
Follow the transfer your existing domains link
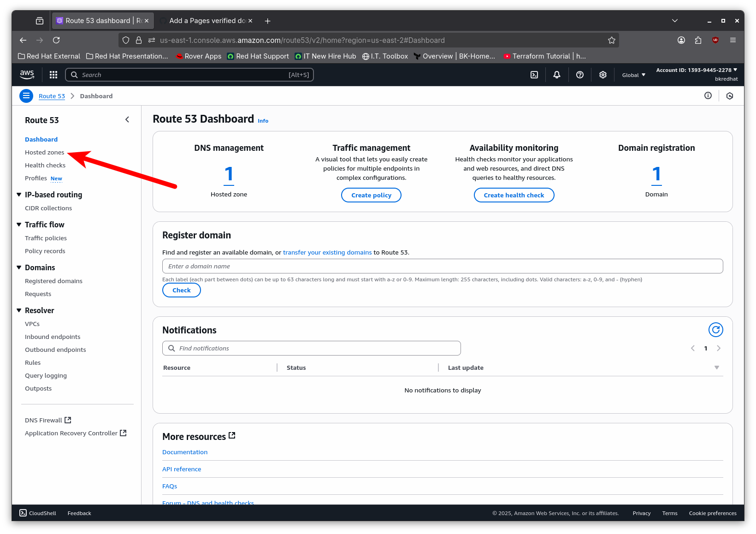tap(327, 252)
